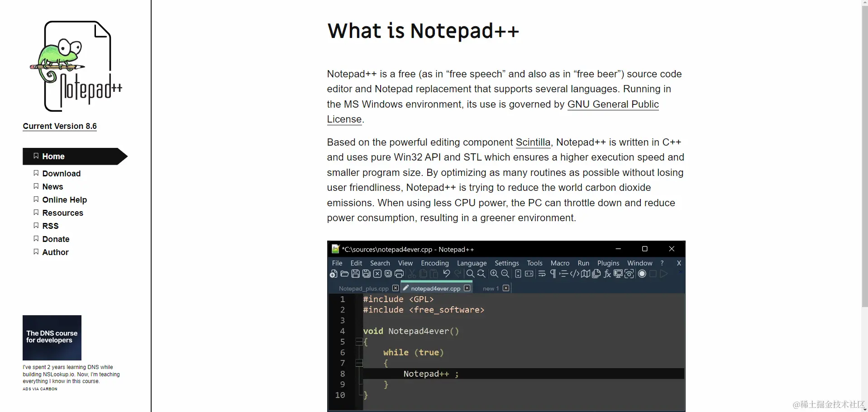
Task: Open the Macro menu
Action: pyautogui.click(x=560, y=263)
